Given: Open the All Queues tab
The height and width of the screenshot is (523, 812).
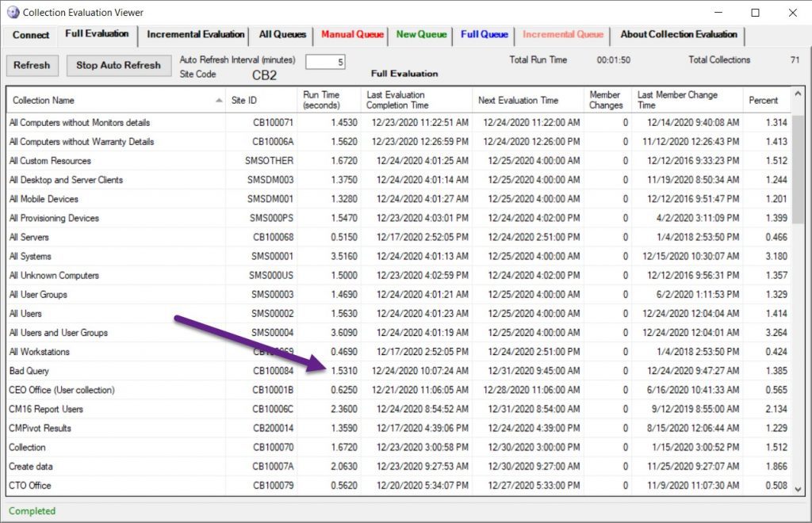Looking at the screenshot, I should pos(282,35).
